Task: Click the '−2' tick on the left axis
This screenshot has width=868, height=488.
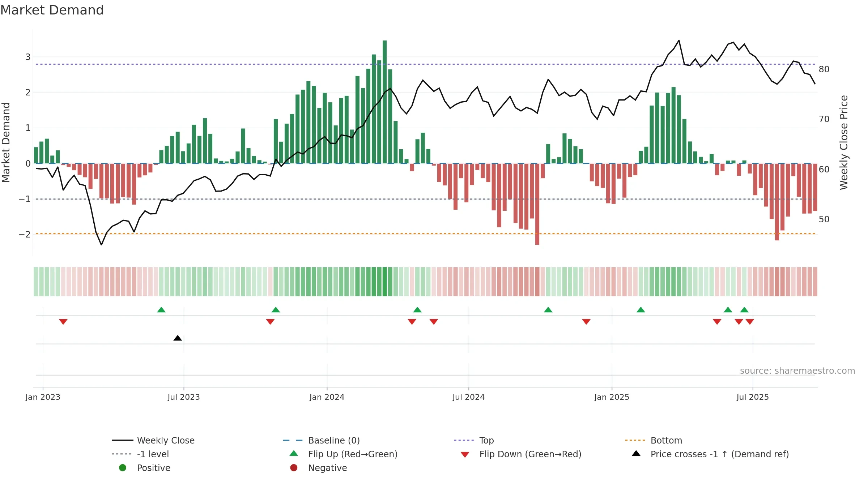Action: (25, 234)
